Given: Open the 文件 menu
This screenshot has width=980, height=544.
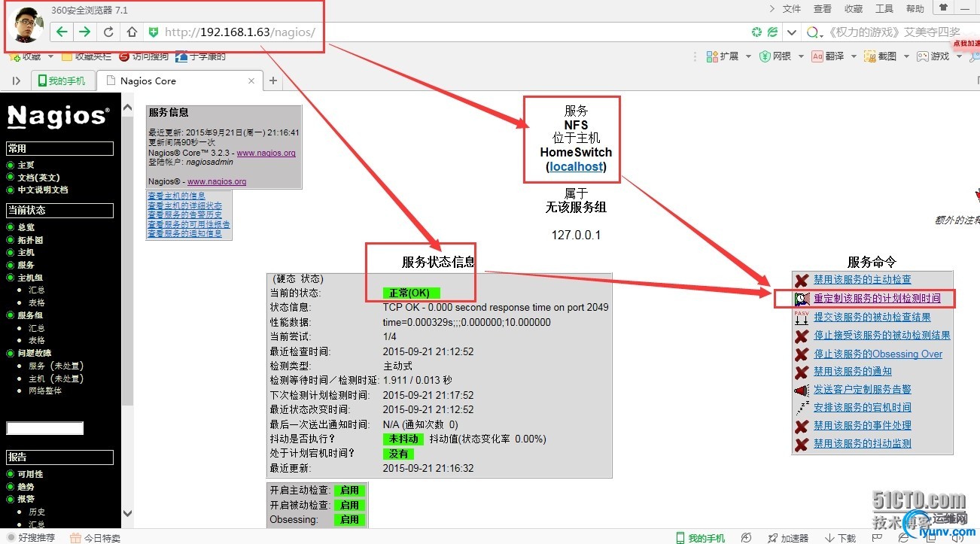Looking at the screenshot, I should 792,8.
